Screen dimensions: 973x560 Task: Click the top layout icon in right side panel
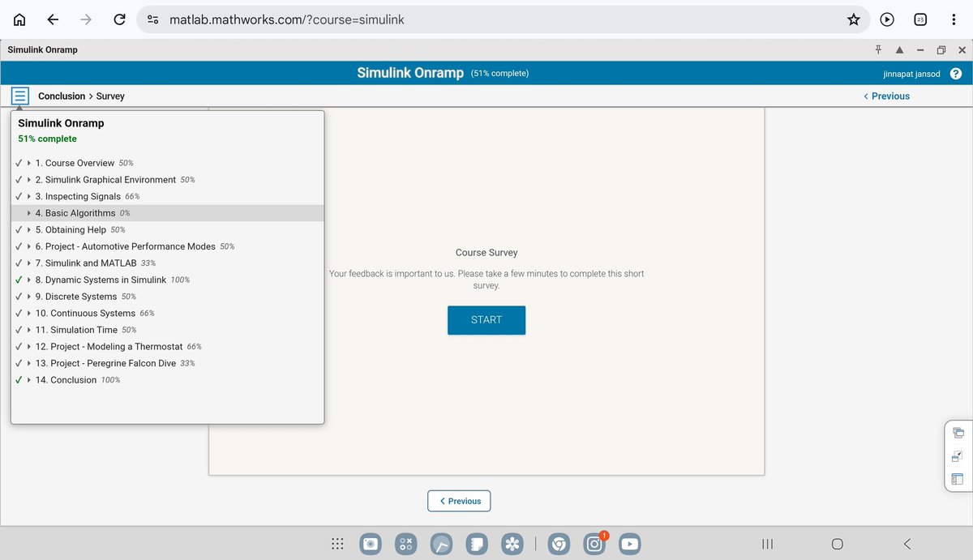[958, 434]
